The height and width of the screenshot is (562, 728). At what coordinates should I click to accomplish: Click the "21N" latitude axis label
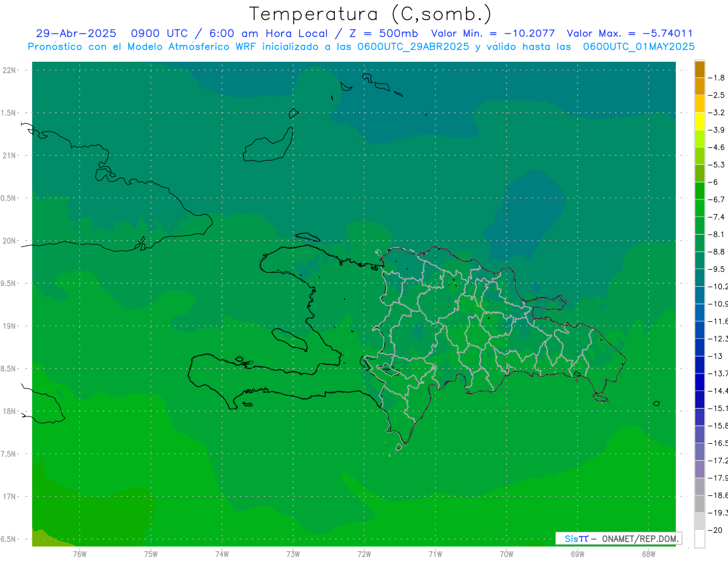click(x=9, y=156)
